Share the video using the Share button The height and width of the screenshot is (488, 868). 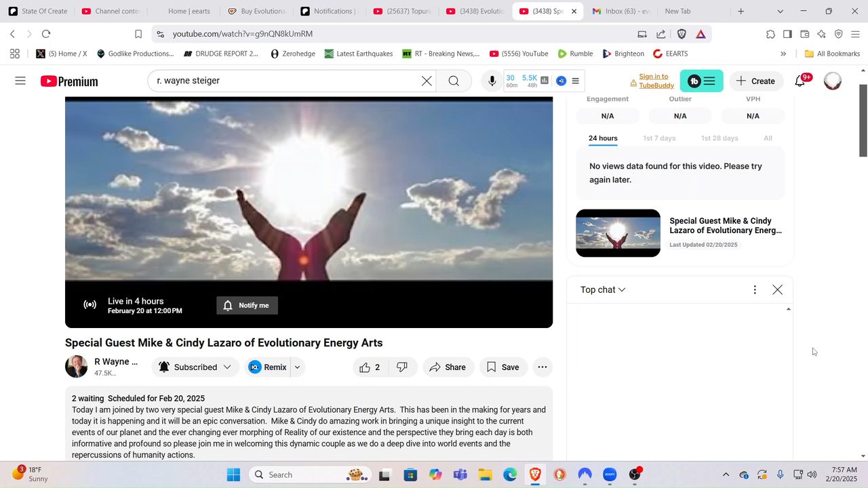[448, 367]
